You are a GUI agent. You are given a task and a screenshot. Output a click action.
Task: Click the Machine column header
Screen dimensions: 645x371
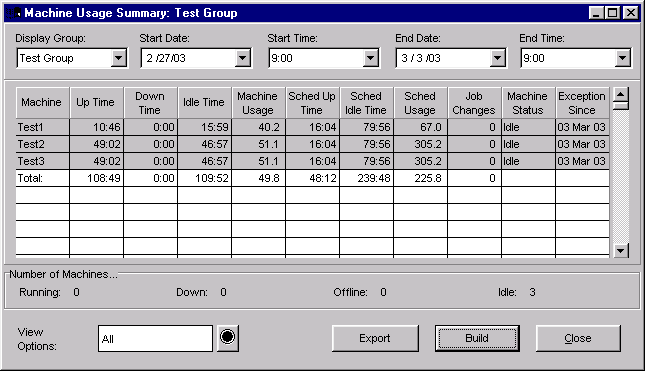pos(42,102)
